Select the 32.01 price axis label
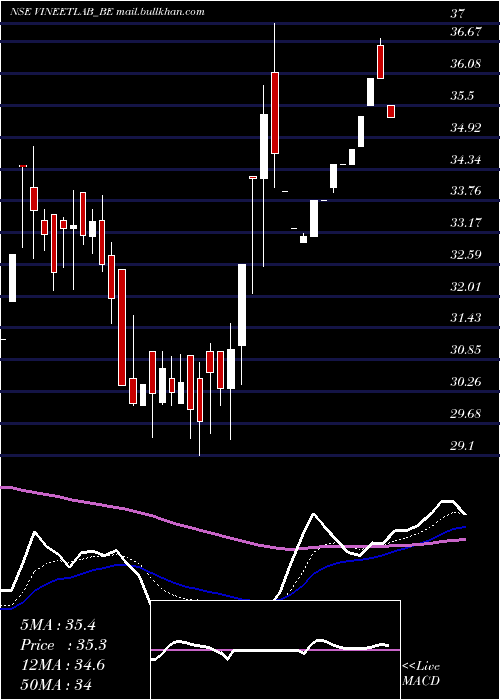This screenshot has height=700, width=500. pos(465,286)
